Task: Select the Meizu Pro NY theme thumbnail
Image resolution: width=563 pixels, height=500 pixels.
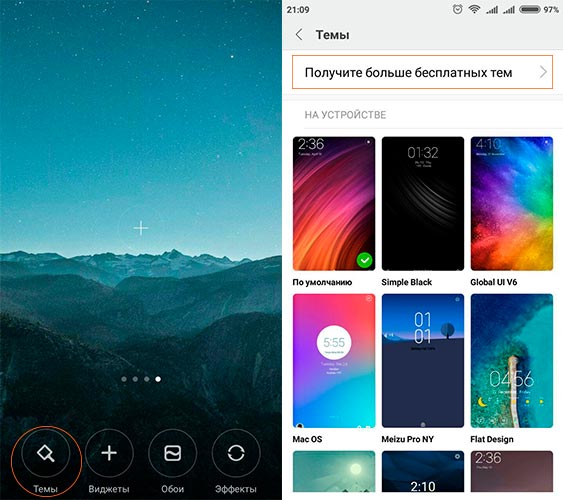Action: (423, 360)
